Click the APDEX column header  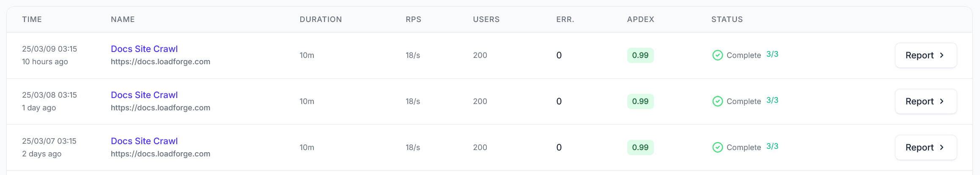tap(640, 19)
